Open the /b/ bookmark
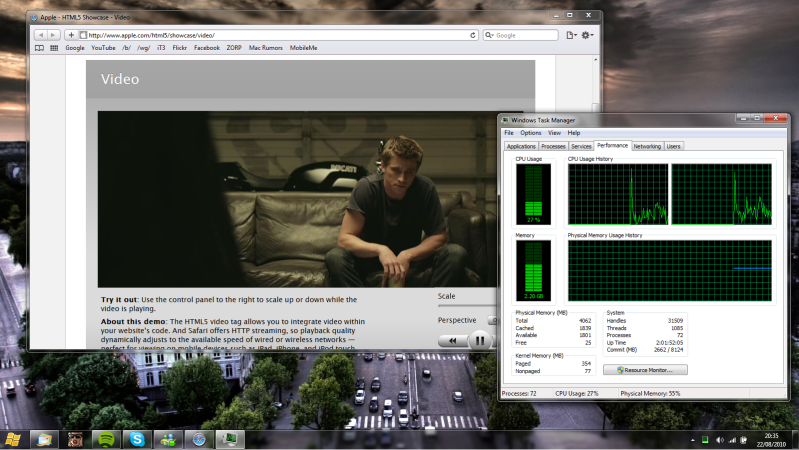This screenshot has height=450, width=799. coord(126,48)
